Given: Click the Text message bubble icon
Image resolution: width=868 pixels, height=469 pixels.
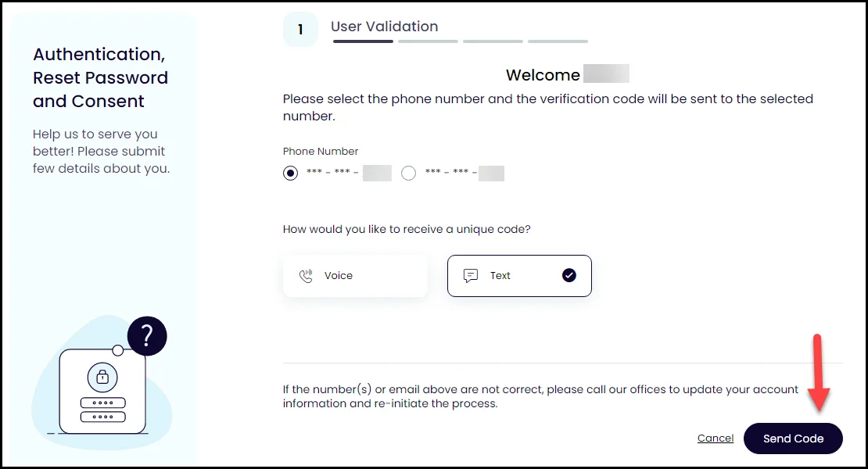Looking at the screenshot, I should (470, 276).
